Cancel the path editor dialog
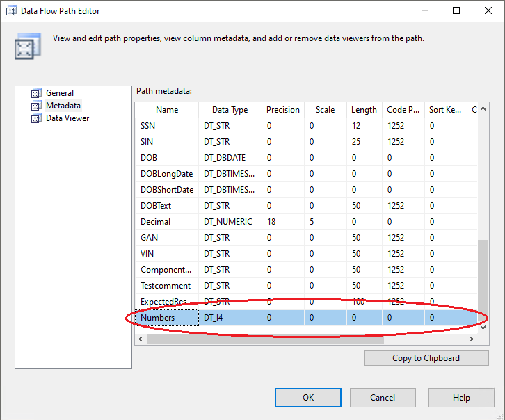The width and height of the screenshot is (505, 420). 383,398
